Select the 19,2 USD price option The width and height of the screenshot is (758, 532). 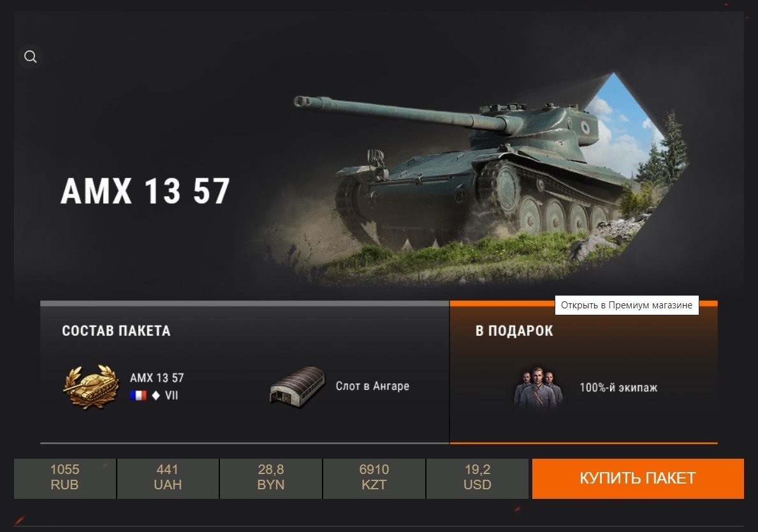point(477,478)
